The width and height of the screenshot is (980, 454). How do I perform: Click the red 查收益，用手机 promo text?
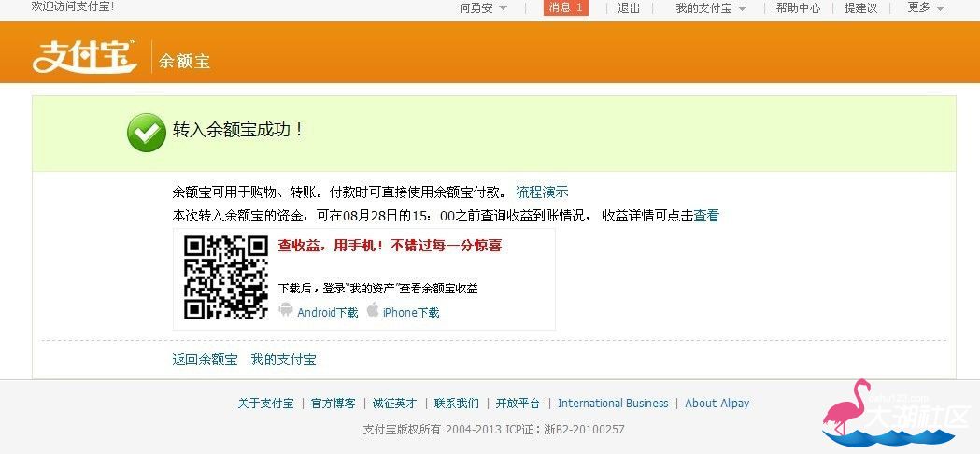(390, 246)
